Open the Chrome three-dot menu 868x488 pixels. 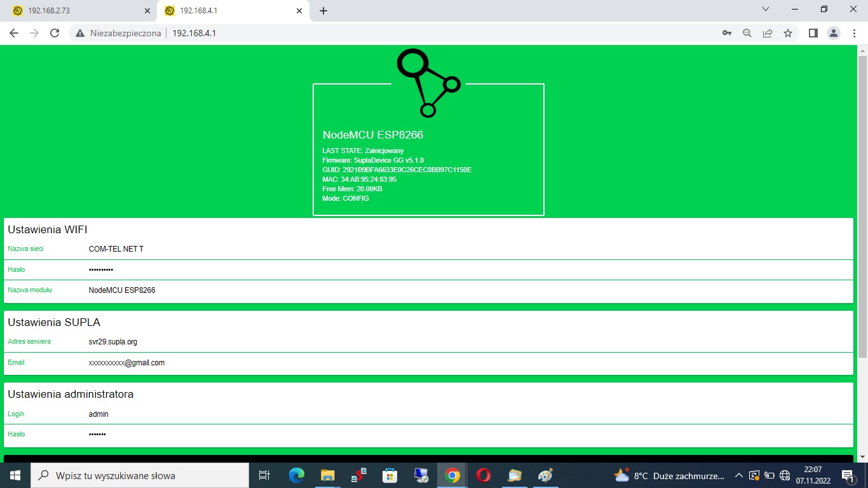coord(853,33)
